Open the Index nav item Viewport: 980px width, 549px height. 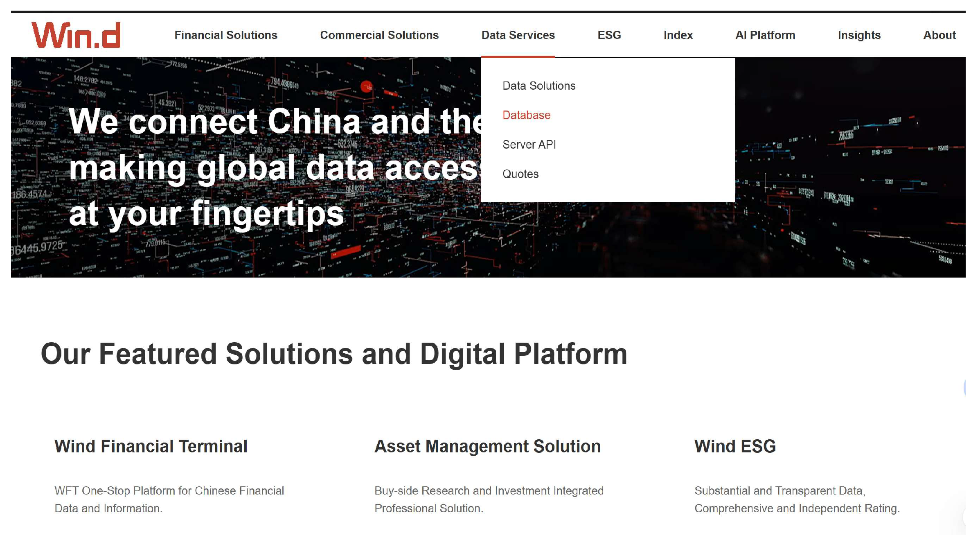[678, 35]
